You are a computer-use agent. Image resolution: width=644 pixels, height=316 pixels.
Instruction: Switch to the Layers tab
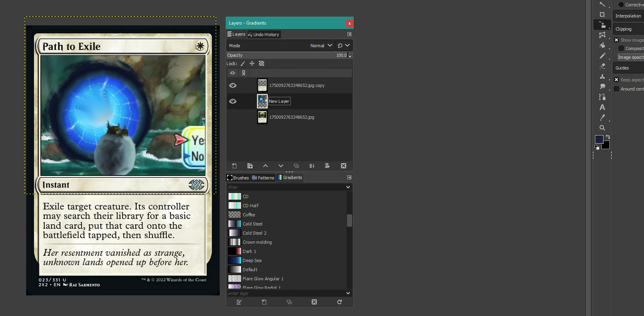236,35
